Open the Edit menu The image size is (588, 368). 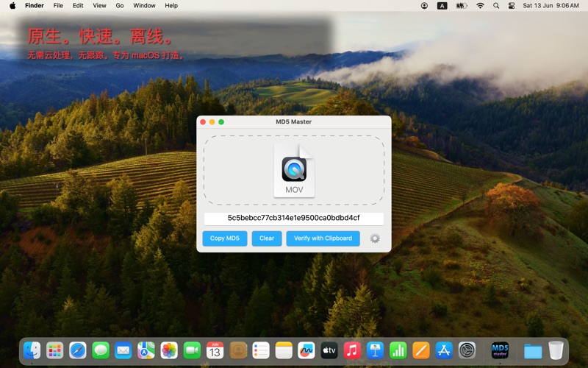point(78,6)
